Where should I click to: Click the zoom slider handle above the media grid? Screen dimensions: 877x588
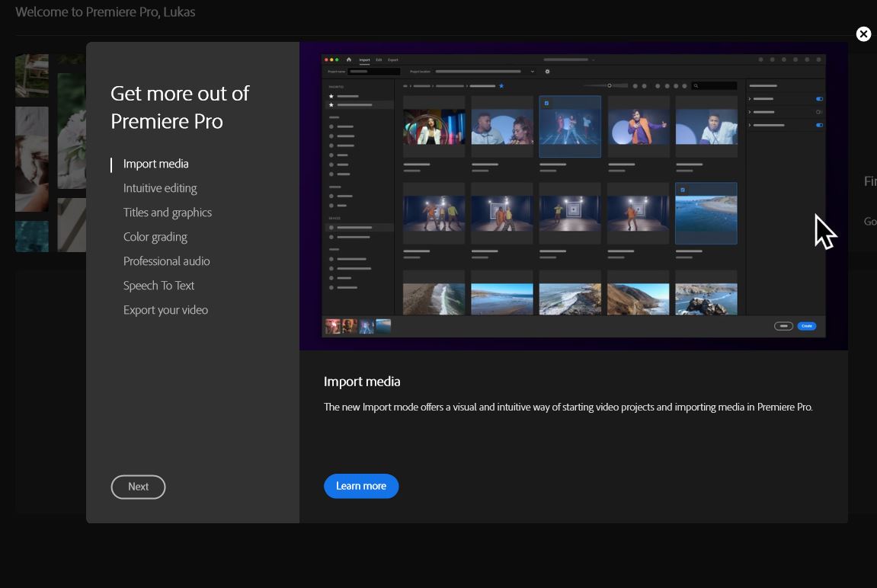pyautogui.click(x=610, y=85)
